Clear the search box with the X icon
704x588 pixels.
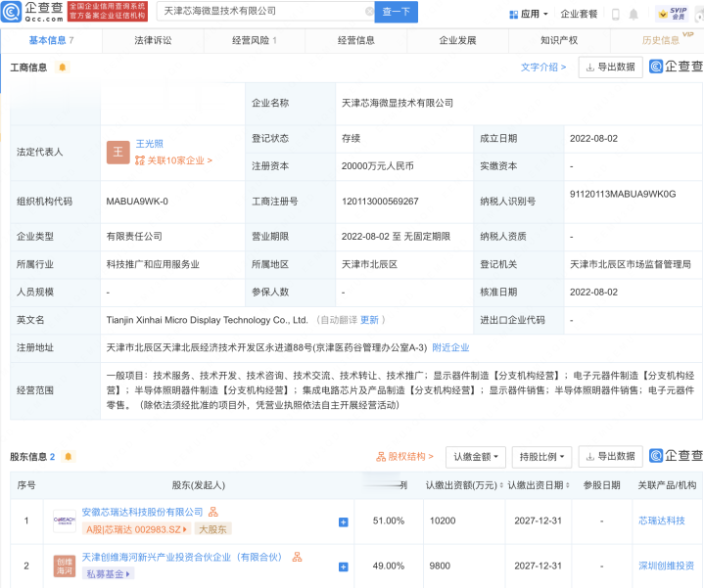(x=369, y=12)
